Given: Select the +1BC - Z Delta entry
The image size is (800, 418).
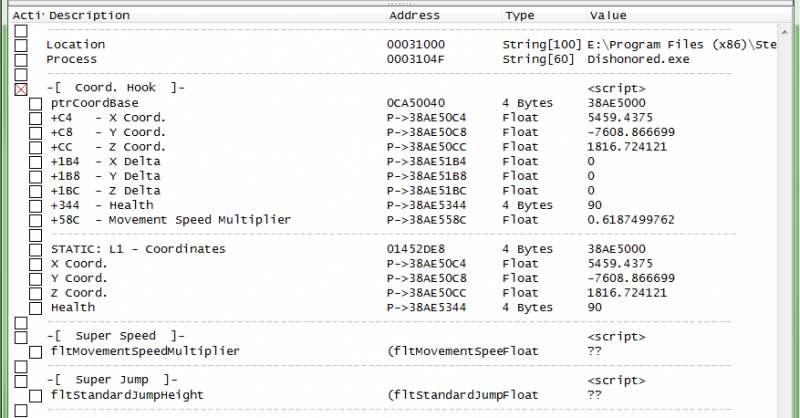Looking at the screenshot, I should point(105,190).
